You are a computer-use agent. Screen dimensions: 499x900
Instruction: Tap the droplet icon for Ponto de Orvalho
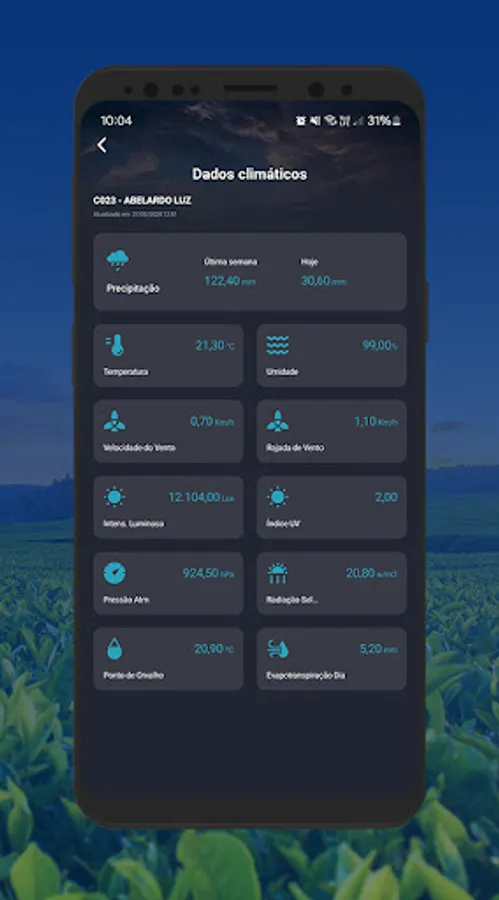click(115, 649)
